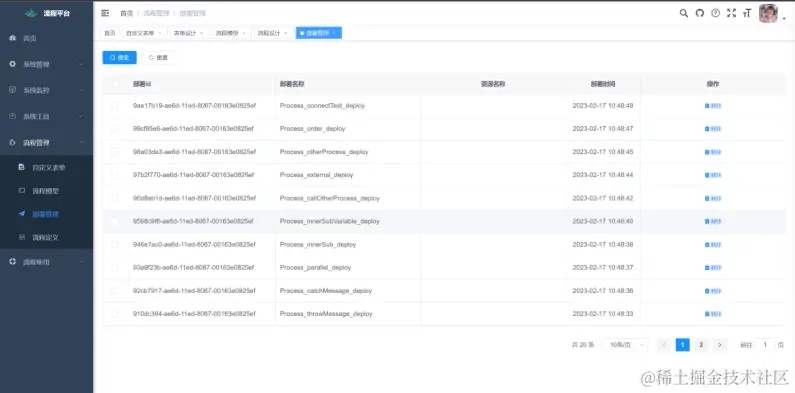This screenshot has width=795, height=393.
Task: Close the active 部署管理 tab with its x
Action: point(334,33)
